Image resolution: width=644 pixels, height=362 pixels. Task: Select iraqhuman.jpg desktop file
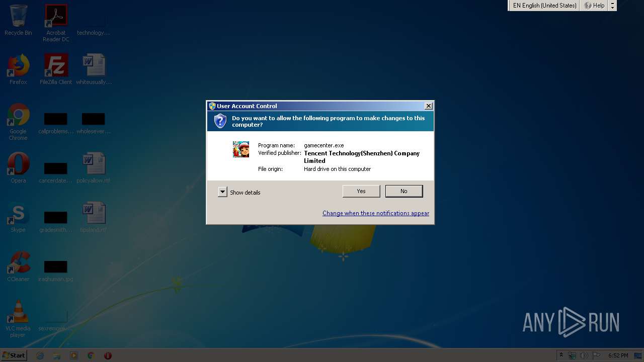[x=56, y=271]
